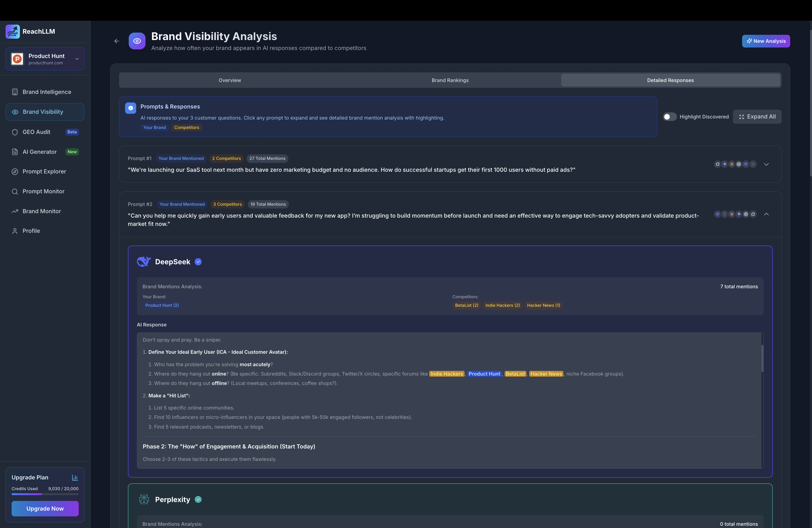Image resolution: width=812 pixels, height=528 pixels.
Task: Click the ChatGPT icon in Prompt #1 row
Action: [x=739, y=164]
